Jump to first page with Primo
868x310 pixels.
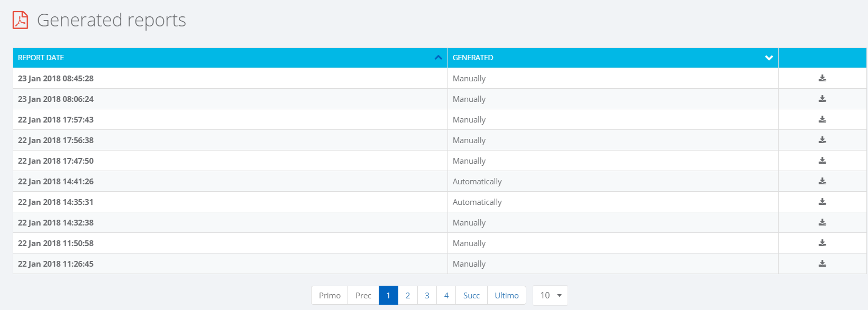[x=330, y=295]
